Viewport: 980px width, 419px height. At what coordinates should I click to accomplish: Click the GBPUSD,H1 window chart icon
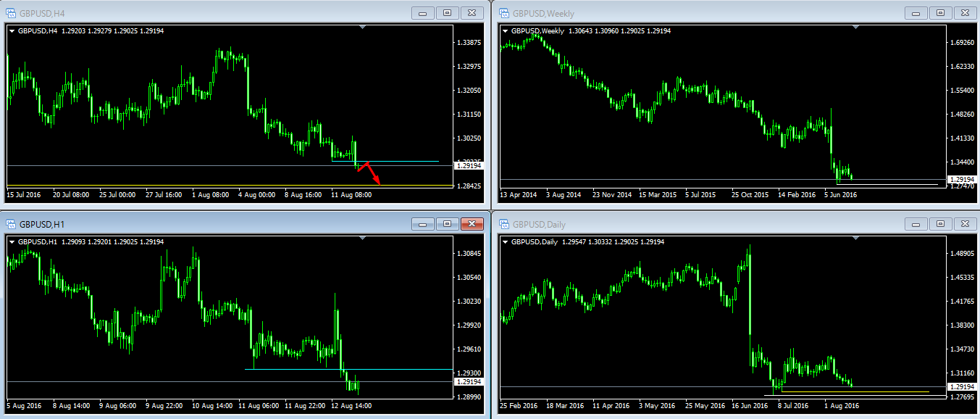point(11,224)
